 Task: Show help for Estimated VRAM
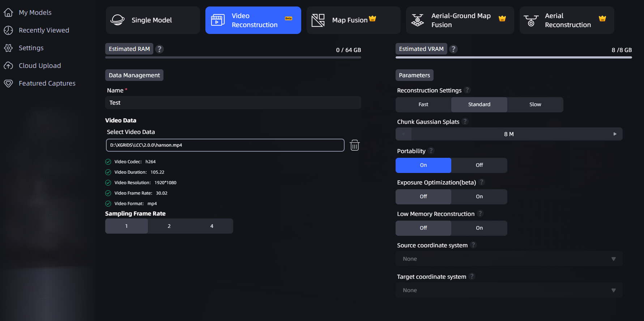453,49
